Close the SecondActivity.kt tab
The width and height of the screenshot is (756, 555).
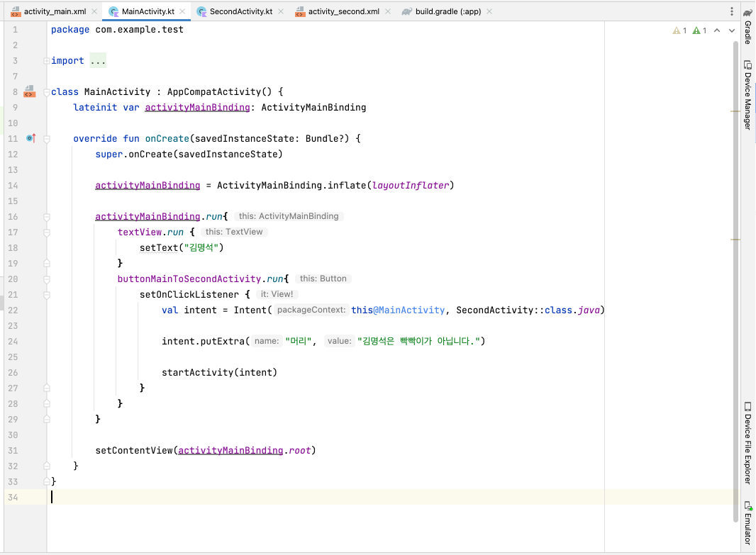point(281,11)
